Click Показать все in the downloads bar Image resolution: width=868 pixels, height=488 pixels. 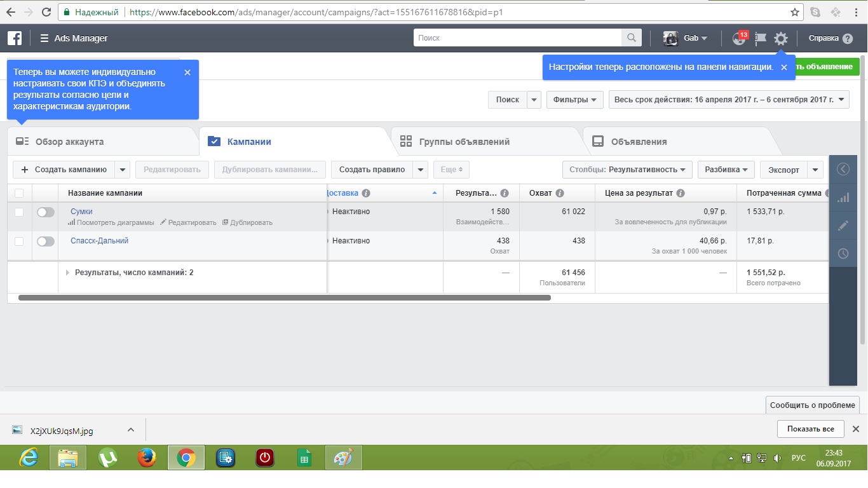pos(810,429)
